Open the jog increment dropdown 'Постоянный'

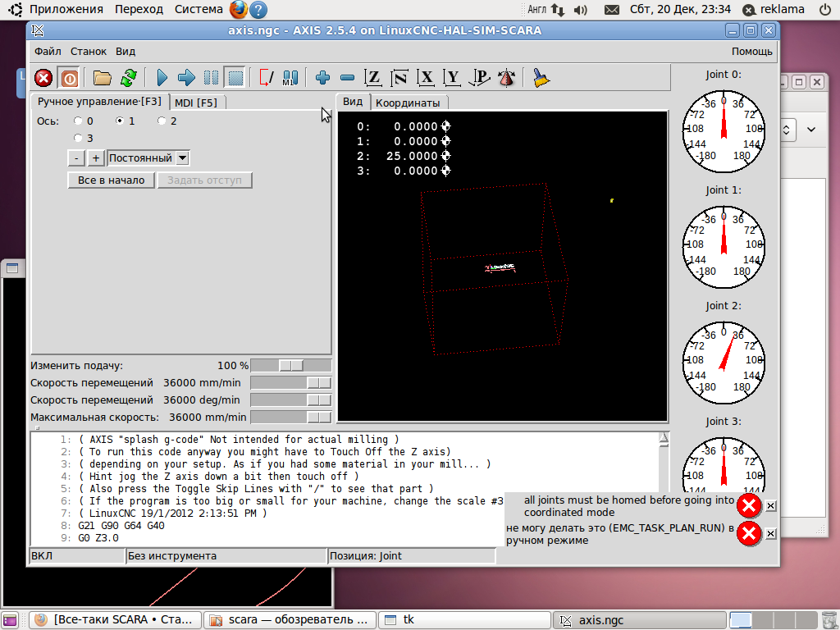[x=182, y=158]
